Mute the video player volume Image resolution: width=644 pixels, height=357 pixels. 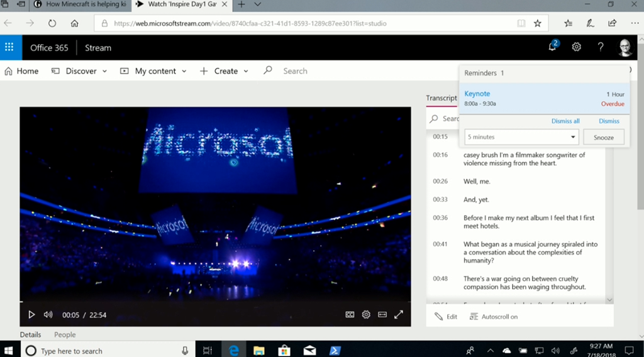click(48, 314)
